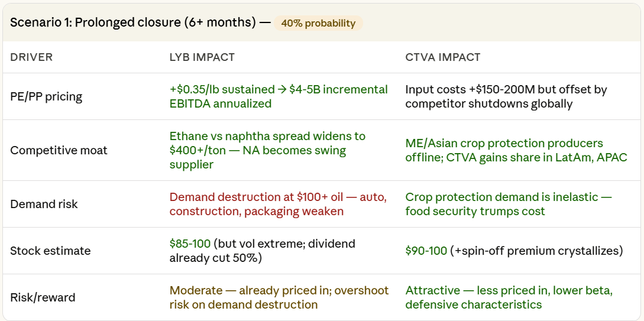The image size is (644, 321).
Task: Click the Attractive — less priced in cell
Action: [509, 297]
